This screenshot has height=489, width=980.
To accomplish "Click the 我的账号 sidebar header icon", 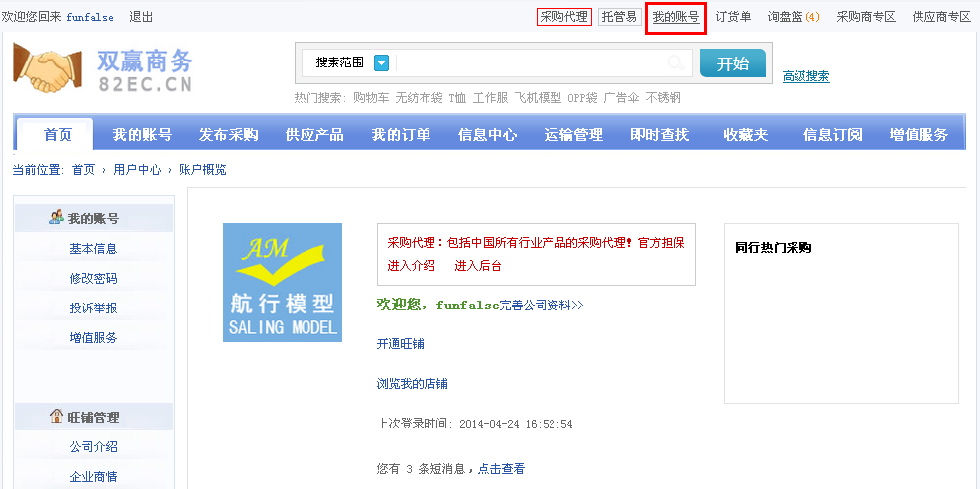I will pyautogui.click(x=57, y=218).
